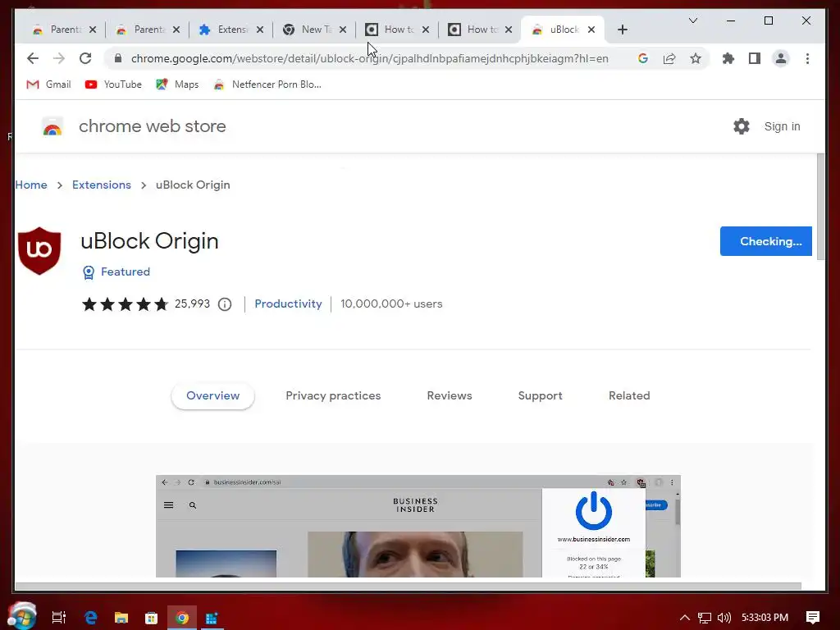Reload the current page
The image size is (840, 630).
point(85,58)
